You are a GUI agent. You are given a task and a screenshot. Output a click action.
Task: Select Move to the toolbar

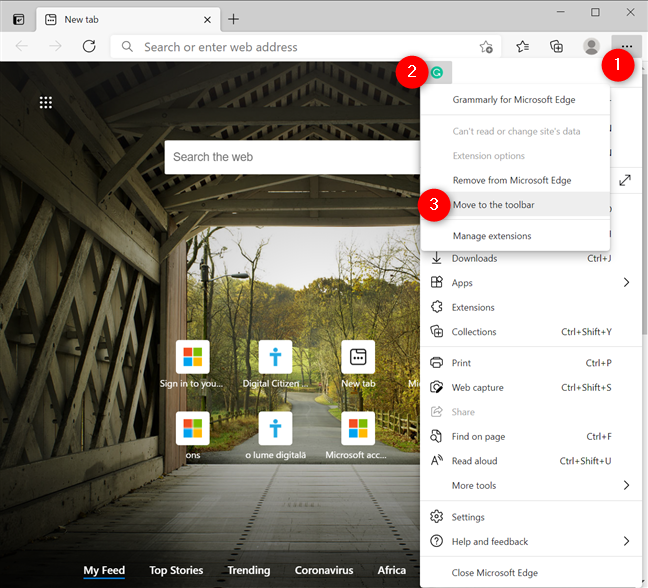tap(515, 205)
